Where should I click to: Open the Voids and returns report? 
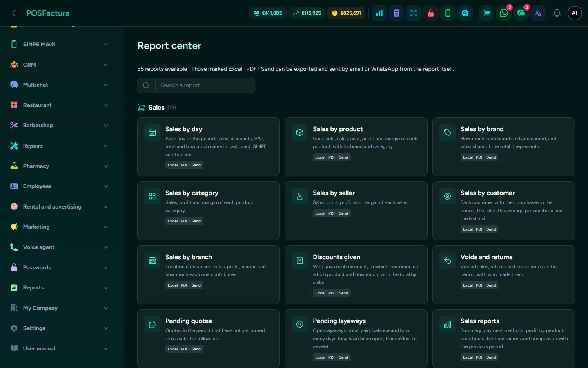point(503,275)
